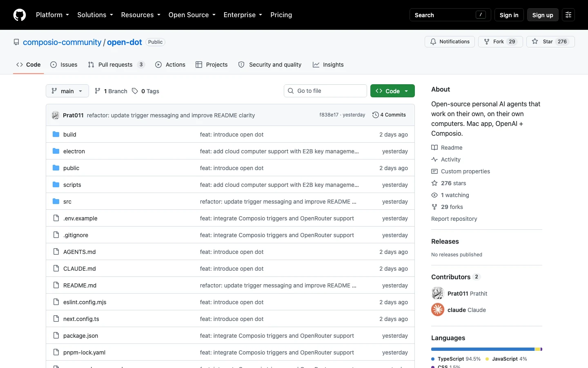Switch to the Actions tab
The image size is (588, 368).
[170, 65]
